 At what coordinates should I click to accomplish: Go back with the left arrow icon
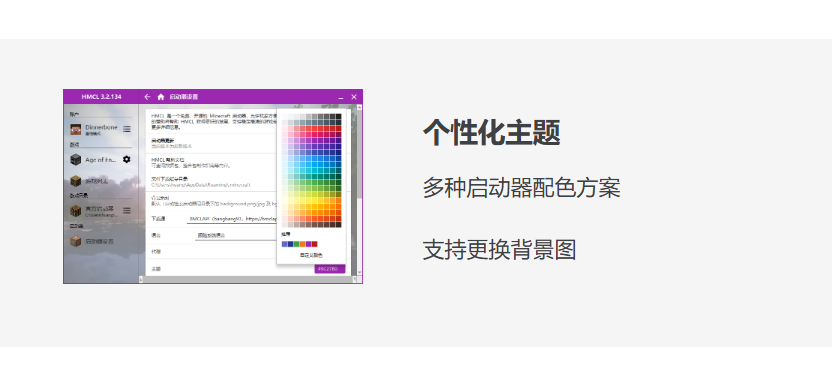click(x=147, y=97)
